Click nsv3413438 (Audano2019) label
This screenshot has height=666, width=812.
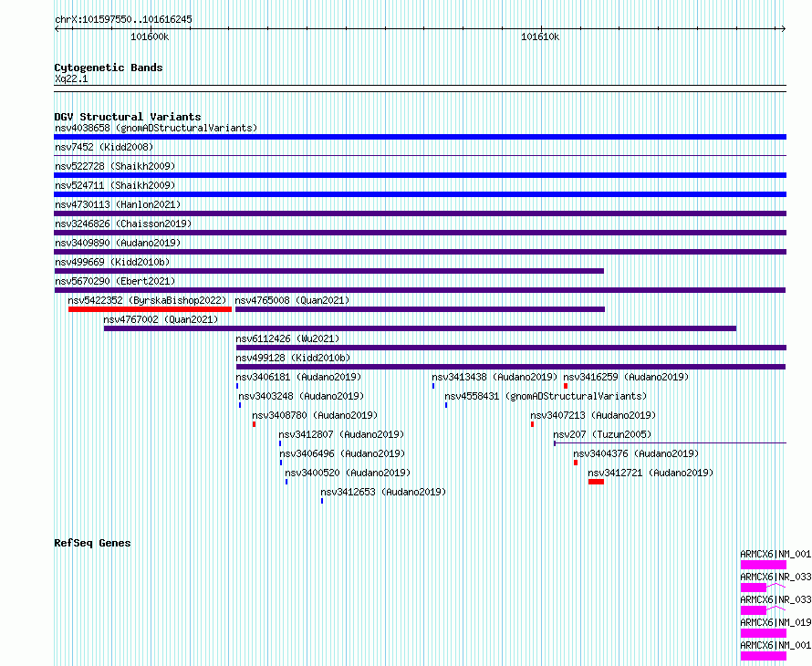pos(494,377)
